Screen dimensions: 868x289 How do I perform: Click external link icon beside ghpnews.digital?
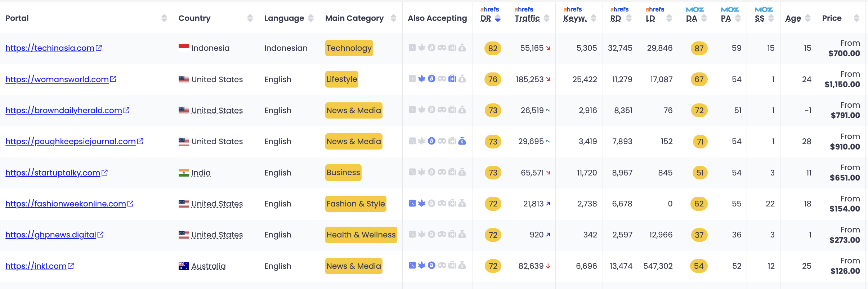(100, 235)
